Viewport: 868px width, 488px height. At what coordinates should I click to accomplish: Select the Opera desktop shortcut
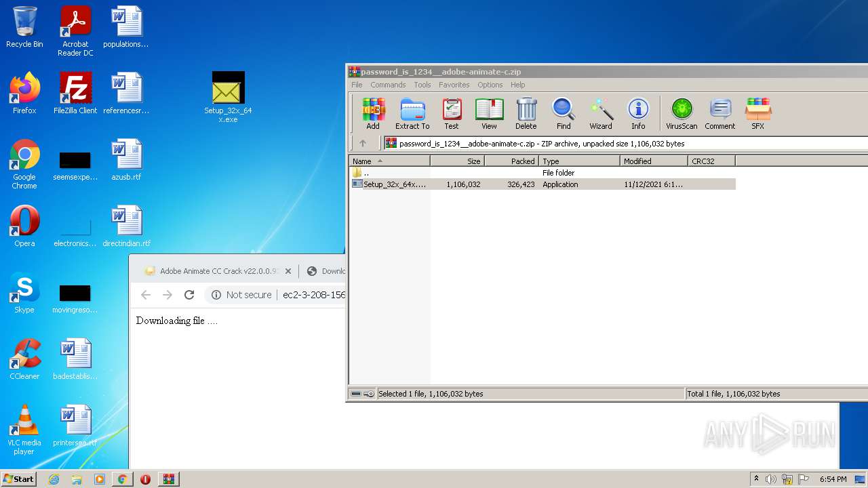(24, 226)
